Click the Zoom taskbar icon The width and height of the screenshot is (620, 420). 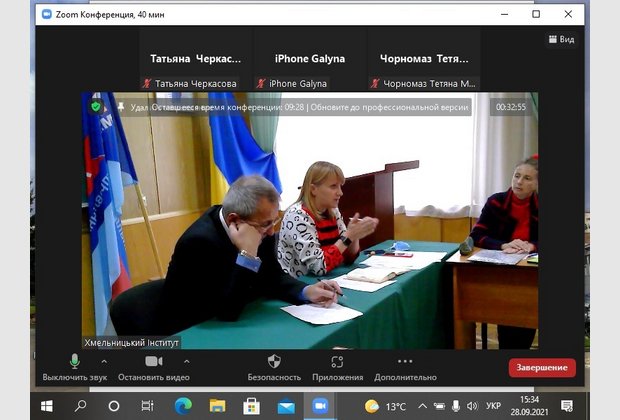pyautogui.click(x=320, y=406)
